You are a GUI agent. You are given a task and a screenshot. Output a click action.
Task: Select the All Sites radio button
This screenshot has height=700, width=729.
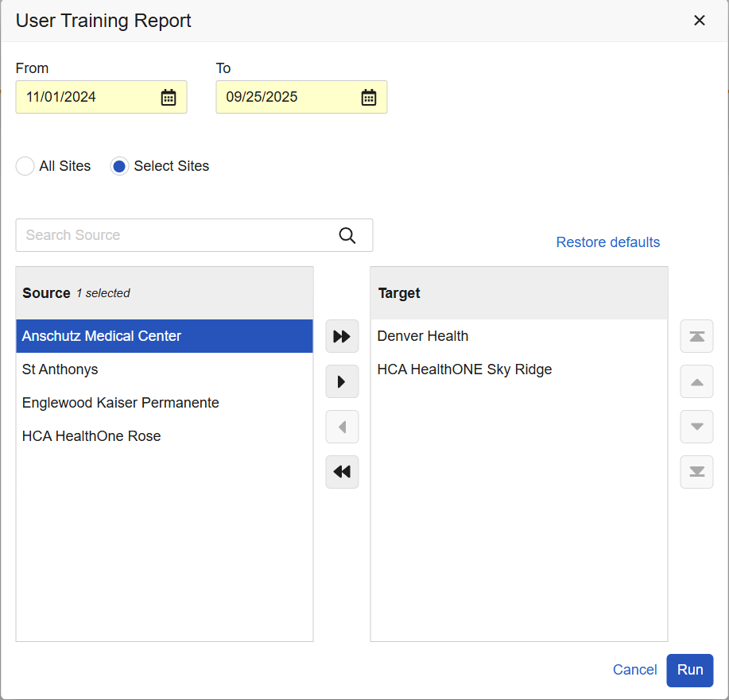(25, 166)
